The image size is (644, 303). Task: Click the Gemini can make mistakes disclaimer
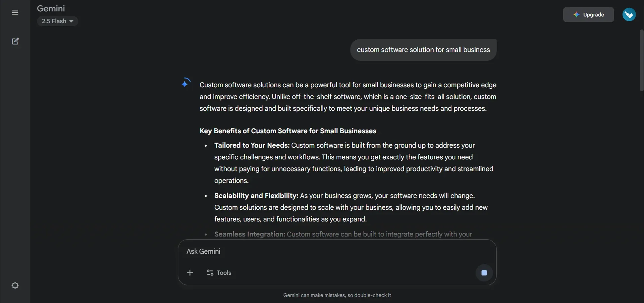coord(337,295)
